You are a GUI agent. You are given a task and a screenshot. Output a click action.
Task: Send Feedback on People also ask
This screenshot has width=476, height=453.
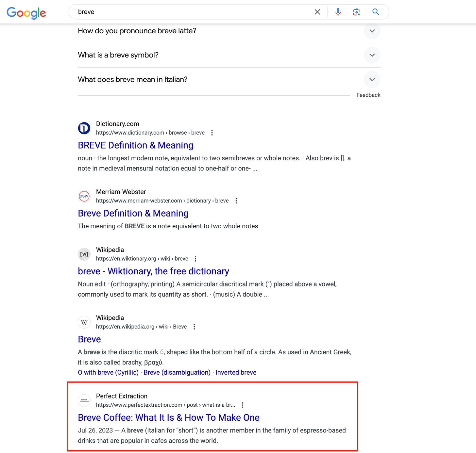[x=368, y=95]
